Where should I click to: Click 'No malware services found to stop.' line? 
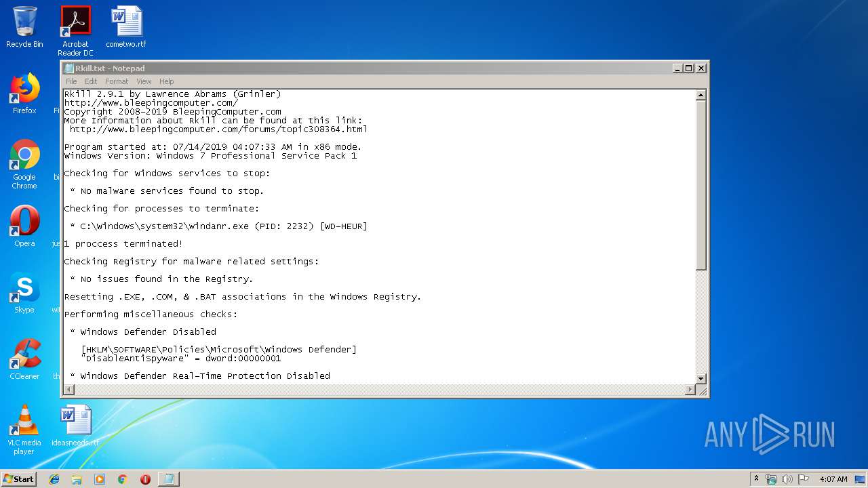(x=167, y=191)
